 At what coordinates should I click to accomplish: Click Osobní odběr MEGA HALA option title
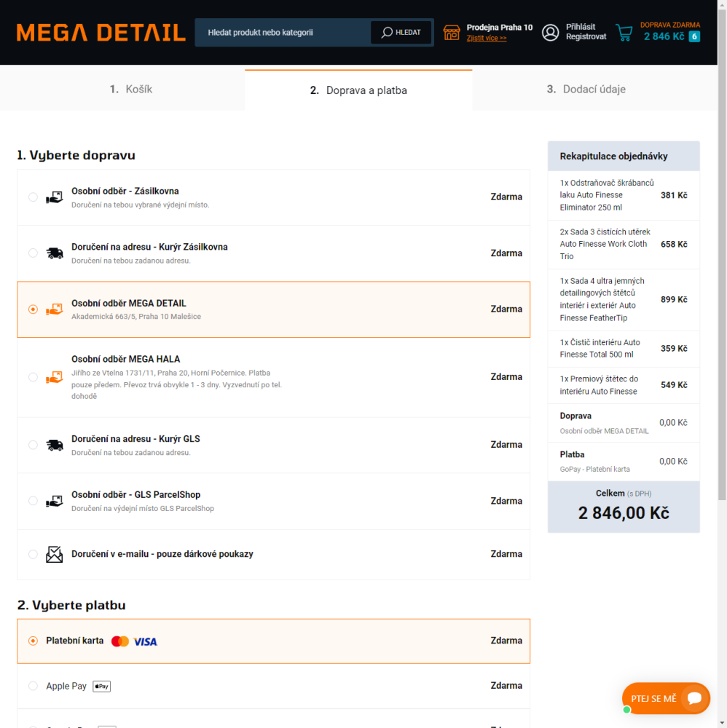[x=125, y=360]
